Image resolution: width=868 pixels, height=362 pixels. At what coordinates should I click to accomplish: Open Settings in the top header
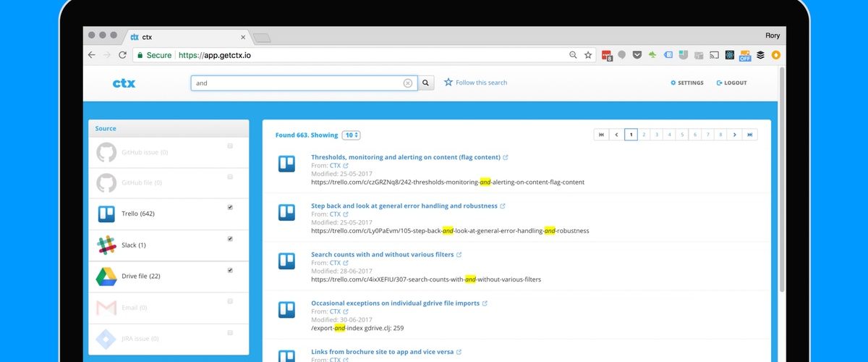coord(687,83)
